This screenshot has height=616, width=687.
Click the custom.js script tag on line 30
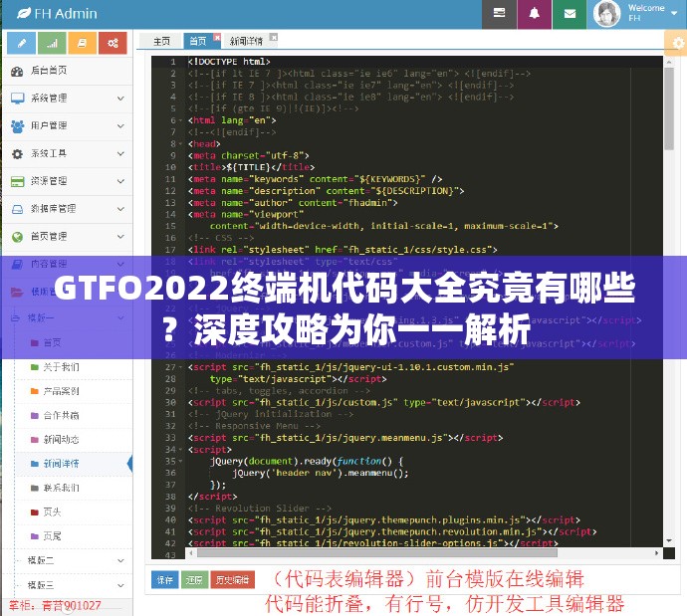[383, 402]
